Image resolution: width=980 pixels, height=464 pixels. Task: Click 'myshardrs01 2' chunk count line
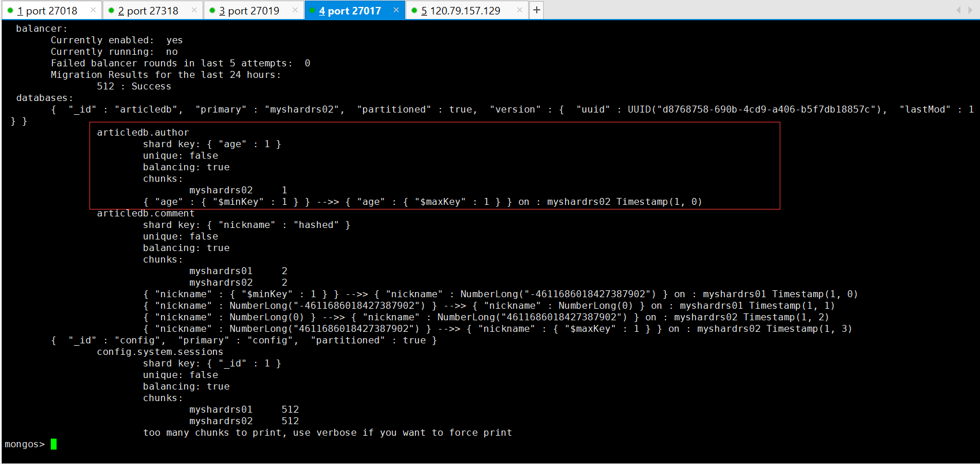pos(238,271)
